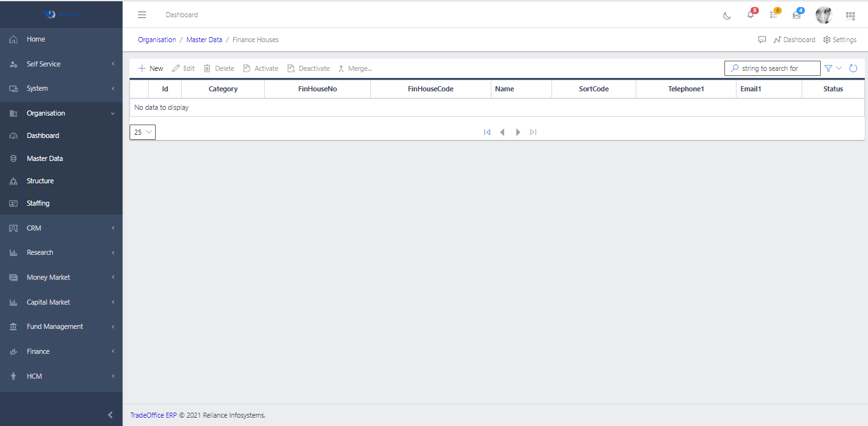Open the comments chat icon
Viewport: 868px width, 426px height.
[x=762, y=40]
